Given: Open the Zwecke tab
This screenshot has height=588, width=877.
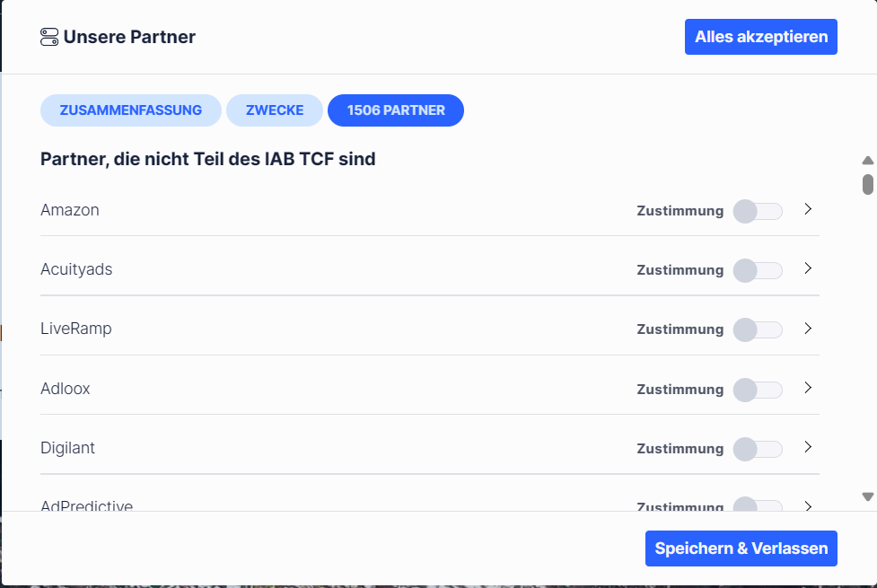Looking at the screenshot, I should pos(275,110).
